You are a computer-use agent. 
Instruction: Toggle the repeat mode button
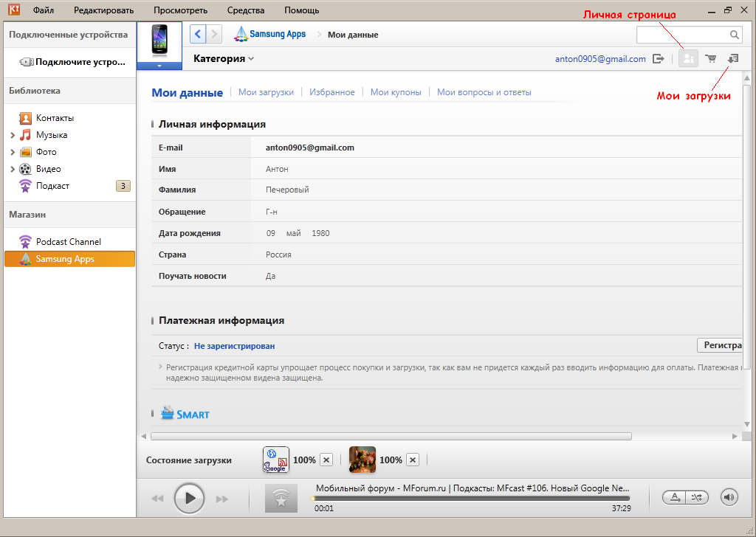(676, 497)
